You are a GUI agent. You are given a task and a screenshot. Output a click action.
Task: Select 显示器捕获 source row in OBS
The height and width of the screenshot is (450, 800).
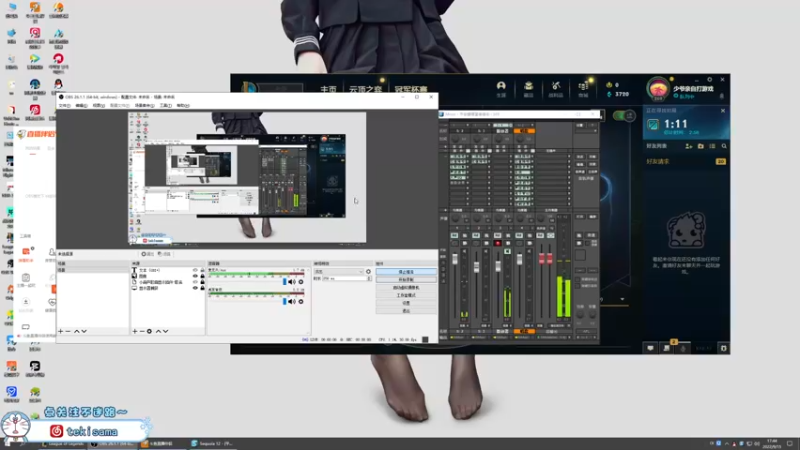click(168, 288)
